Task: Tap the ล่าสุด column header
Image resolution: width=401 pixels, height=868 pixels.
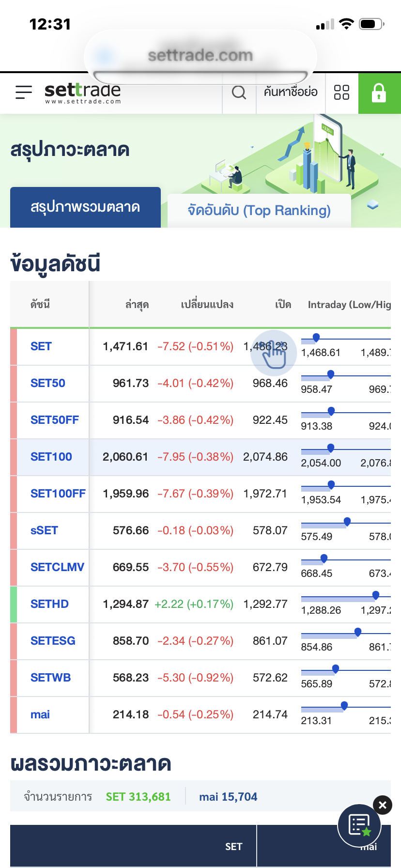Action: (137, 305)
